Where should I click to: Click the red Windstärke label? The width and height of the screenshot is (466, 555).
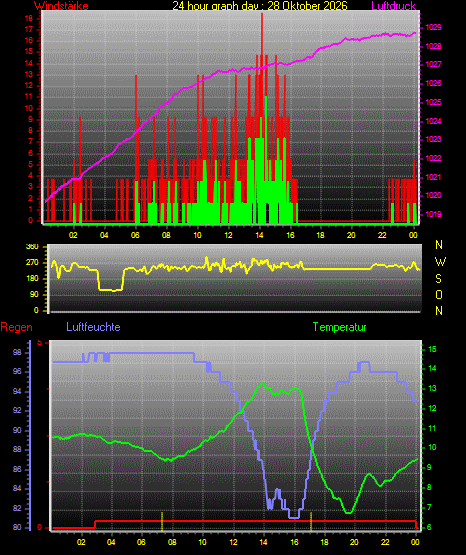(61, 6)
